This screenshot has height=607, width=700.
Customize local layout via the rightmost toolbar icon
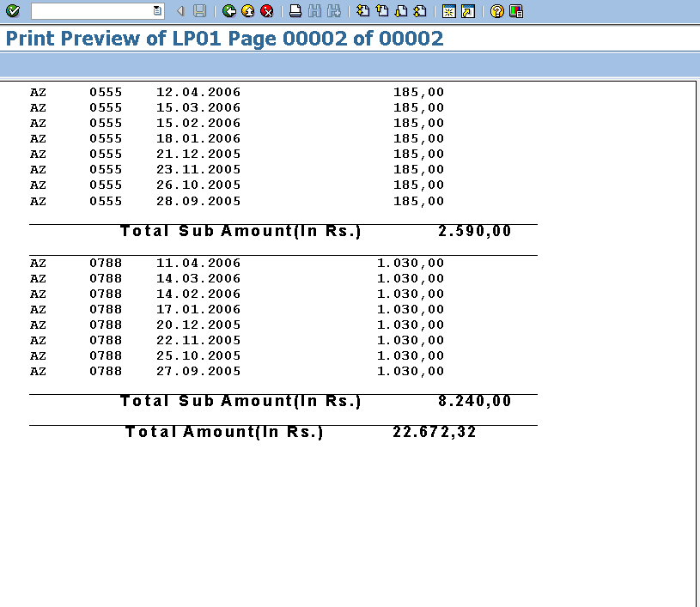[514, 11]
